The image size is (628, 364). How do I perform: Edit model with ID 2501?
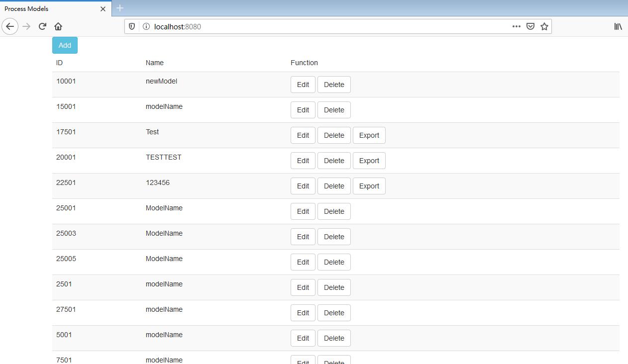tap(303, 287)
